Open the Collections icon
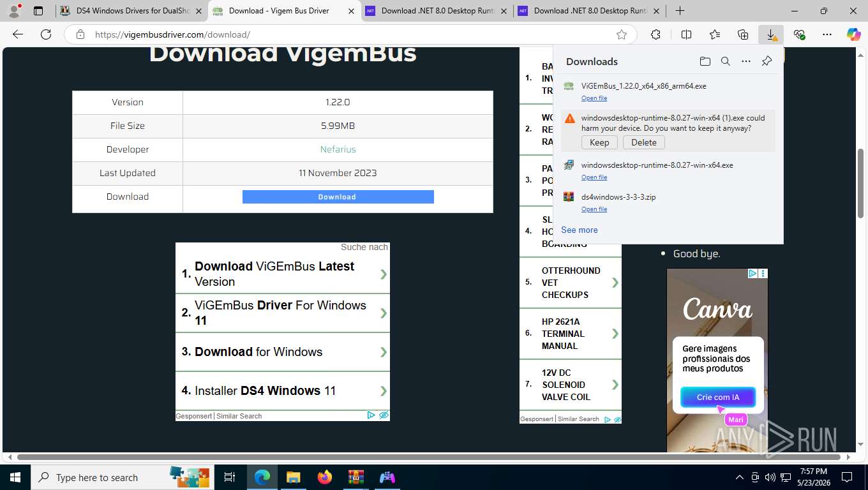The height and width of the screenshot is (490, 868). coord(743,34)
